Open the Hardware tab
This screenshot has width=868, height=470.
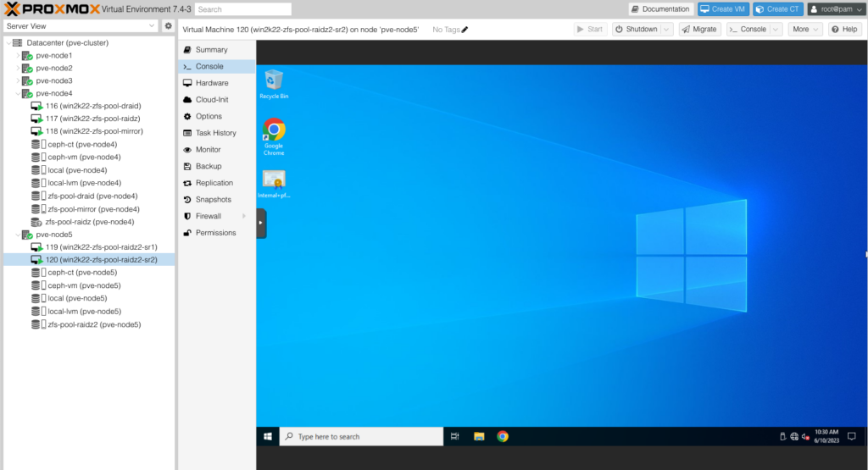point(216,83)
